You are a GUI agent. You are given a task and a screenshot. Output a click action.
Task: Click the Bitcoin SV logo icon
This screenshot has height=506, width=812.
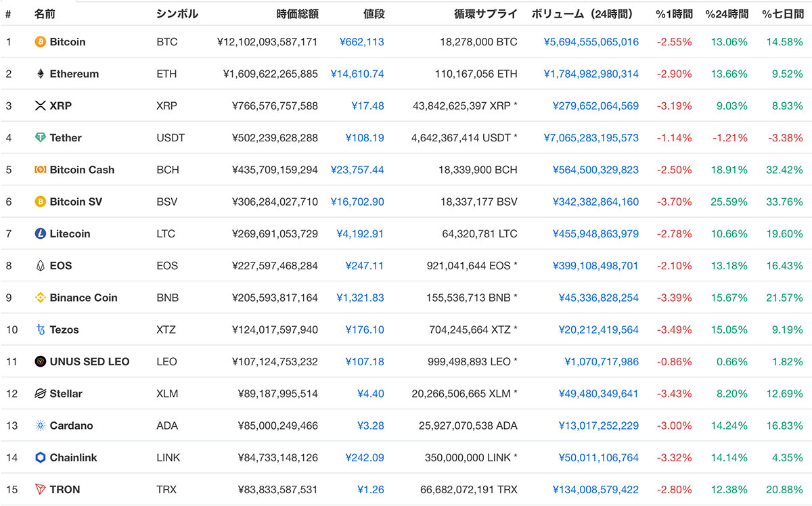[41, 202]
